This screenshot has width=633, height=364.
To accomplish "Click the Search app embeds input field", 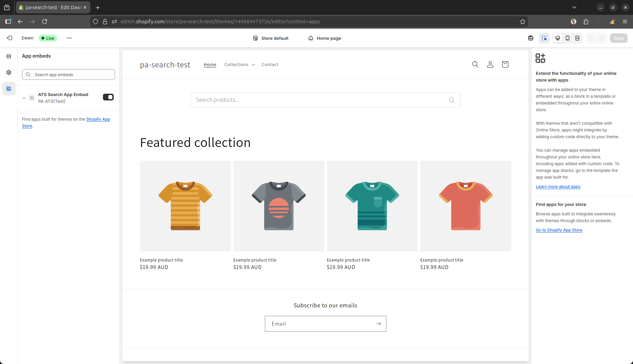I will pos(68,74).
